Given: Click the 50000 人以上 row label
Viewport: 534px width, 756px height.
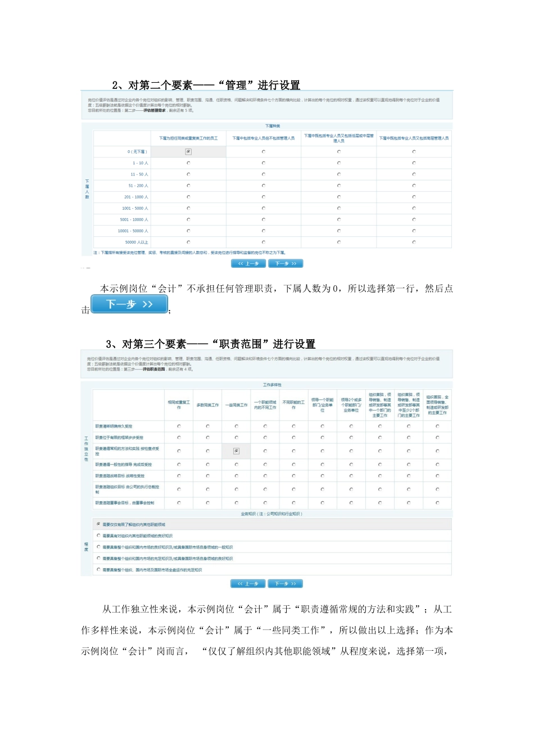Looking at the screenshot, I should tap(137, 242).
